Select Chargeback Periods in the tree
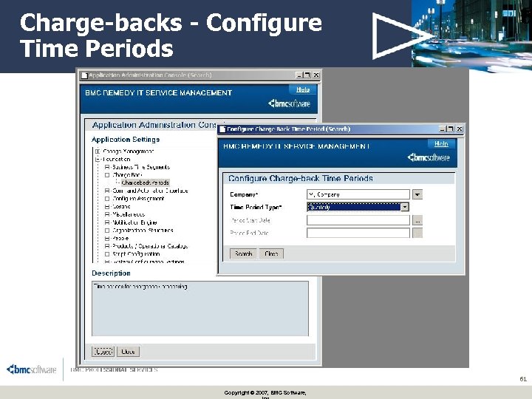Image resolution: width=532 pixels, height=399 pixels. tap(146, 183)
